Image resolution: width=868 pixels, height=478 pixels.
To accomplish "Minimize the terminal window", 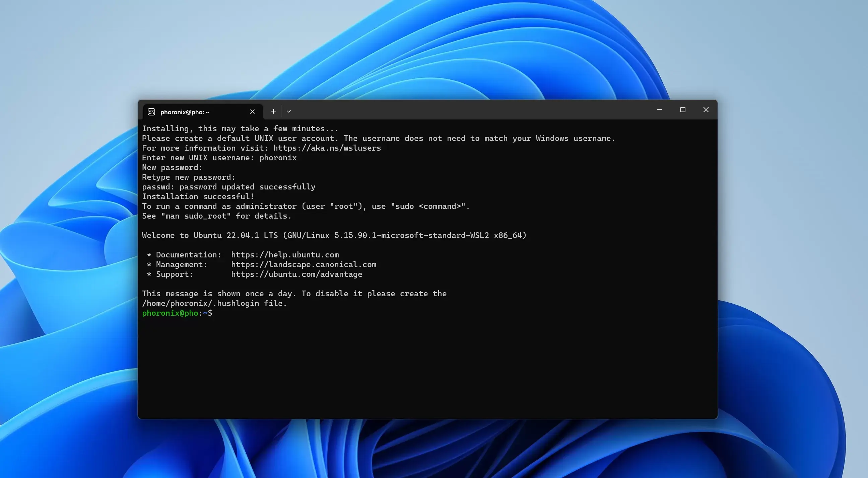I will (660, 110).
